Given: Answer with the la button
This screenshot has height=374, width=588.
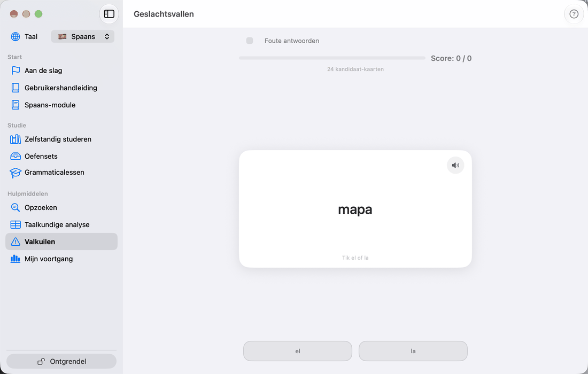Looking at the screenshot, I should point(413,351).
